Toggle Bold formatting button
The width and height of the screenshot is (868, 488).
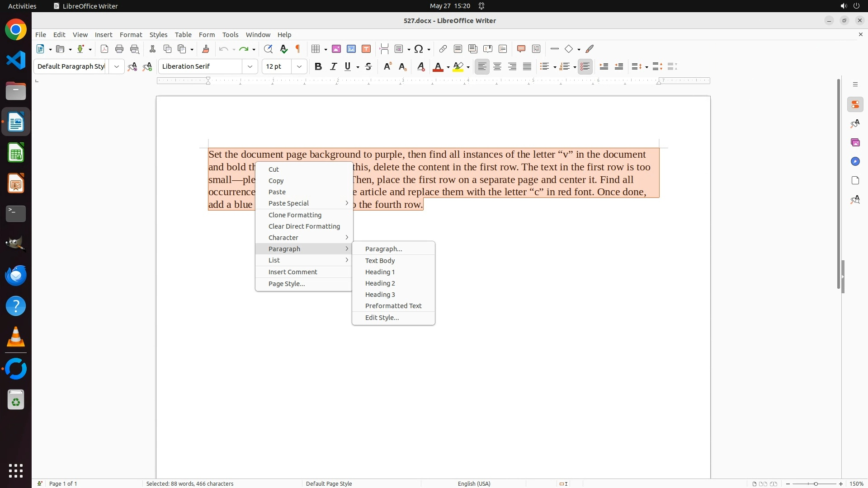pyautogui.click(x=318, y=66)
